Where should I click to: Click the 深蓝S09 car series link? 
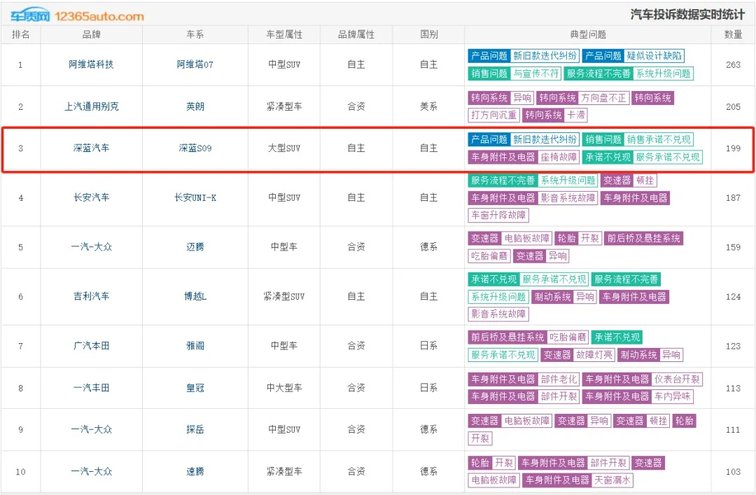[195, 148]
